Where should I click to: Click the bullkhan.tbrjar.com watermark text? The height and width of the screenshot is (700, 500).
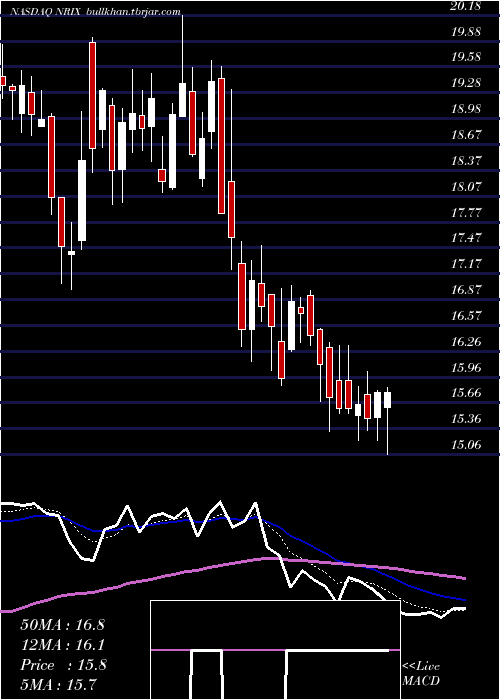(x=131, y=12)
